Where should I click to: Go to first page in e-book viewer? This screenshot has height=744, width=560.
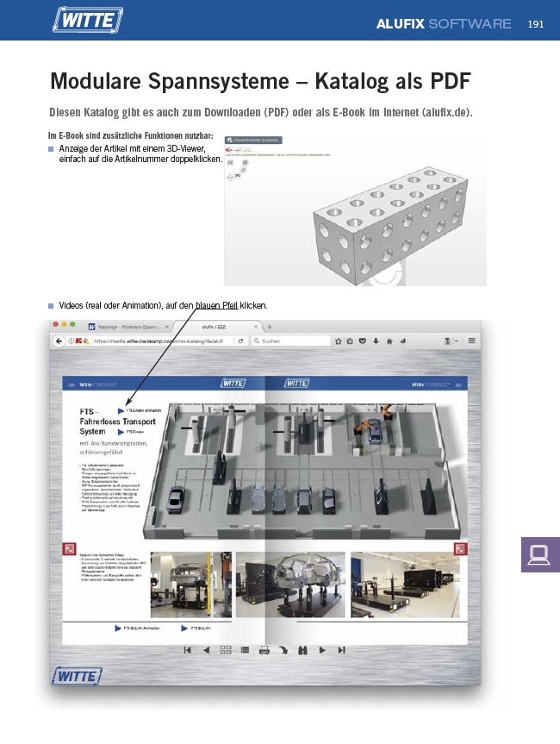pos(187,650)
